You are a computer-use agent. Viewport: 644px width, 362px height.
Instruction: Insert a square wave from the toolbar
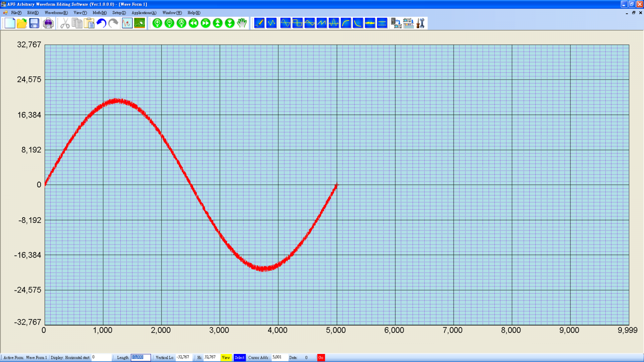tap(297, 23)
